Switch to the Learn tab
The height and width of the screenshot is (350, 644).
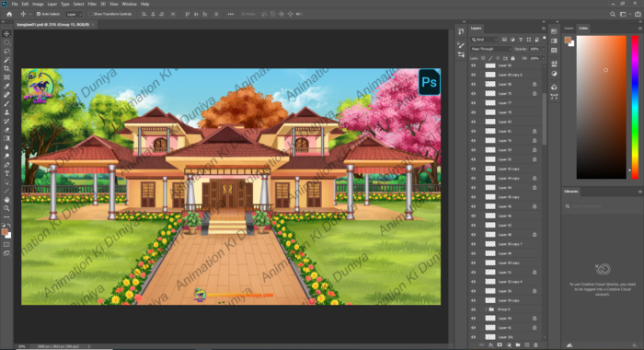[569, 29]
